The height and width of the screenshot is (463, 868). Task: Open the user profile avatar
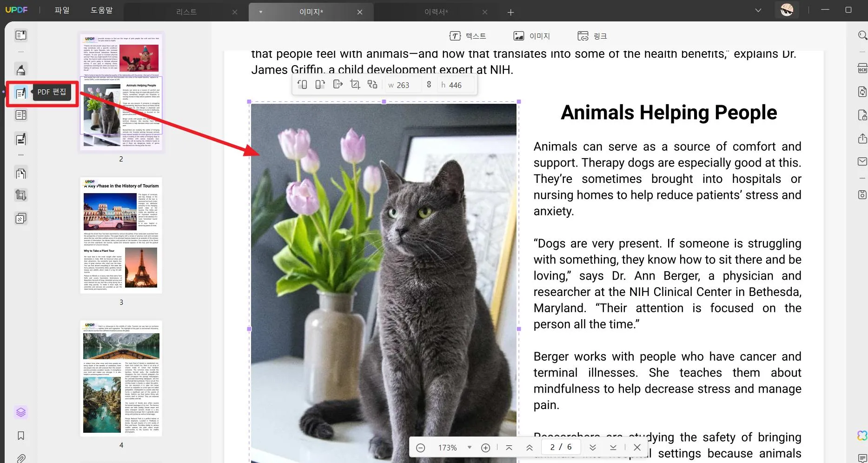pyautogui.click(x=787, y=10)
